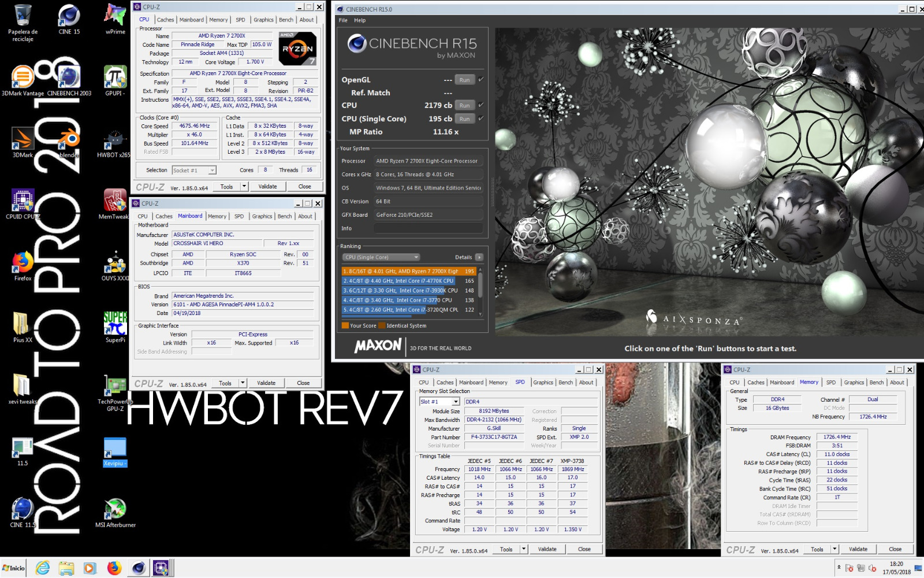Click the Cinebench ranking list scrollbar
This screenshot has height=578, width=924.
(x=480, y=291)
